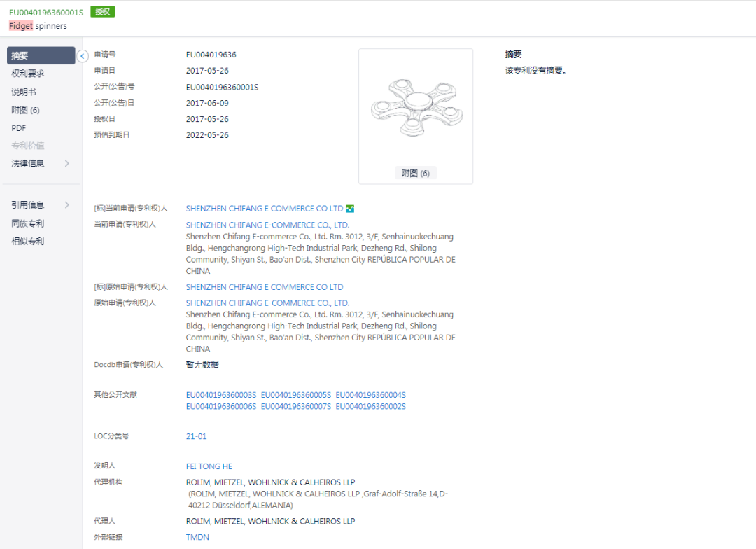The image size is (756, 549).
Task: Expand the 法律信息 sidebar section
Action: click(27, 163)
